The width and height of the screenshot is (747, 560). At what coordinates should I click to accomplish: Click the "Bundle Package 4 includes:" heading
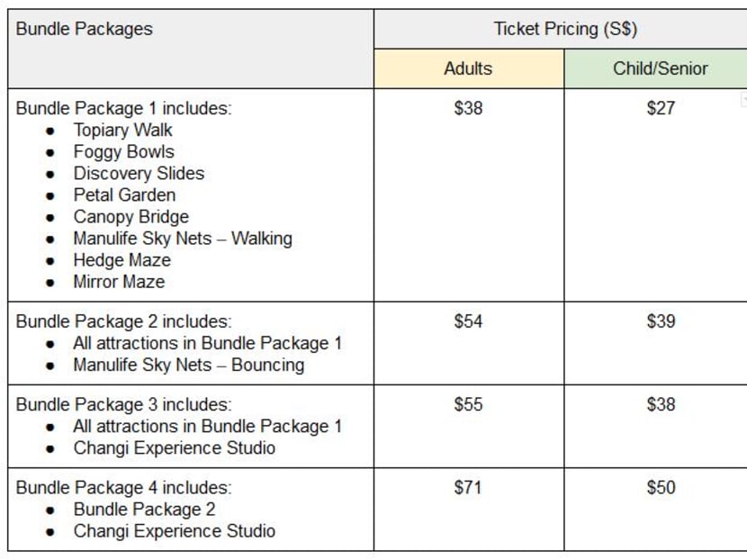point(123,487)
